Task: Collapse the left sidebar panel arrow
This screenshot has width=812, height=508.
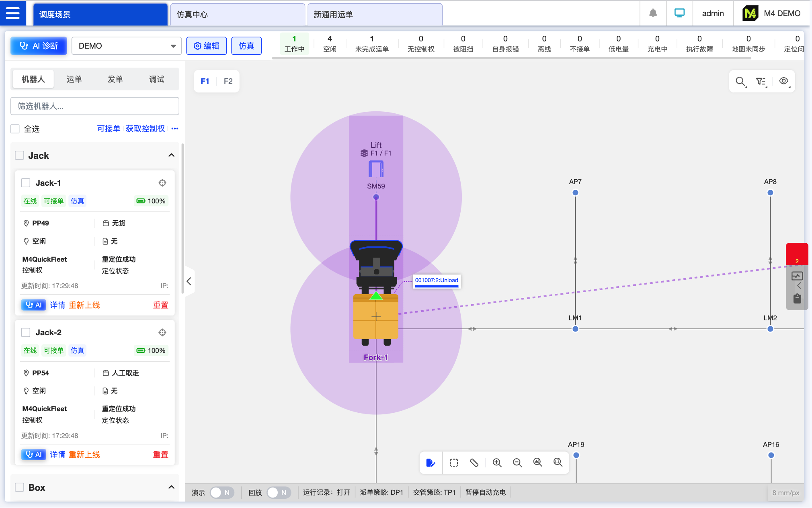Action: [x=189, y=281]
